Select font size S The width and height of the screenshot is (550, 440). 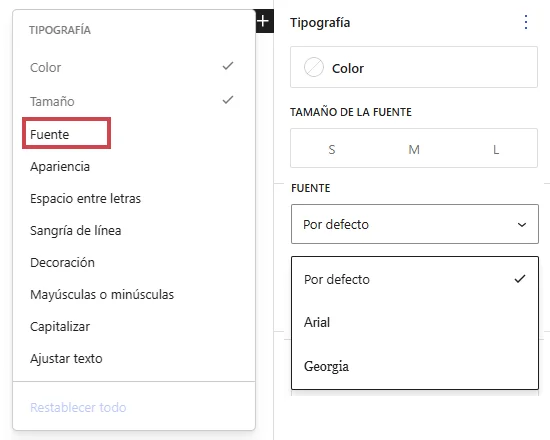coord(332,149)
